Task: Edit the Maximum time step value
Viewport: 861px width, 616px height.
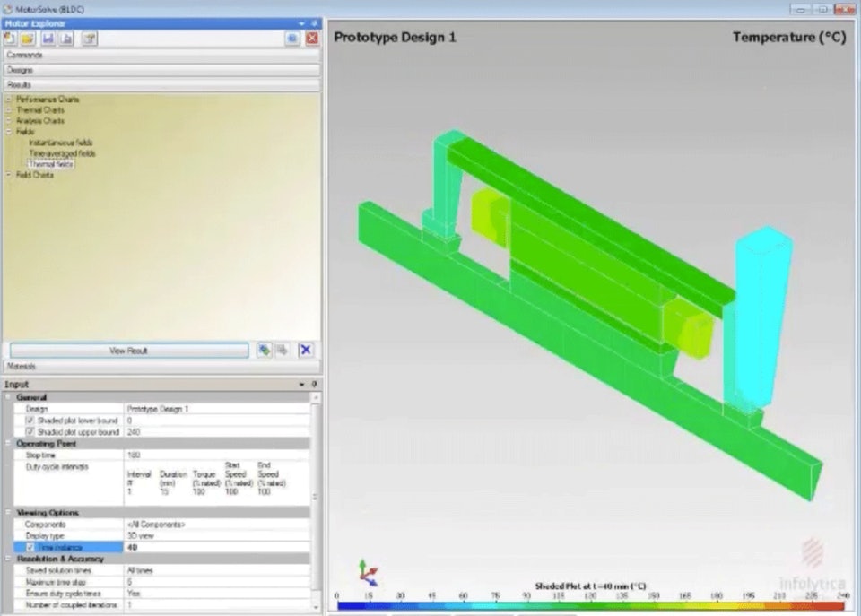Action: [x=217, y=582]
